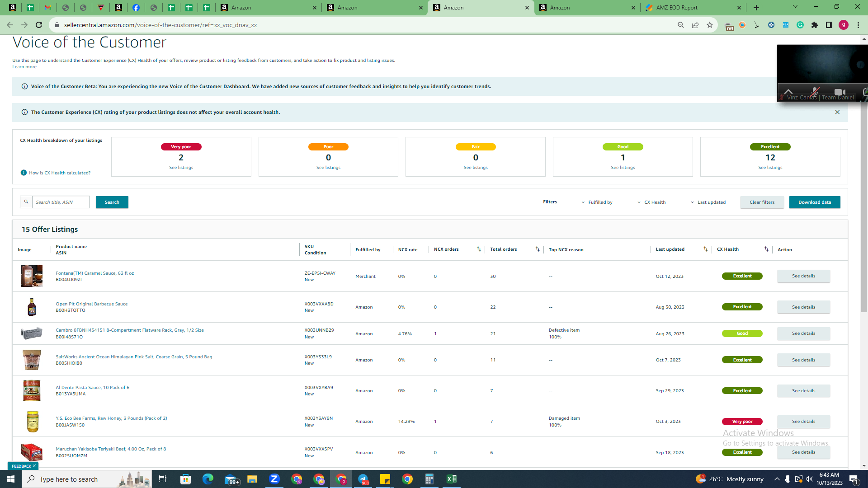This screenshot has height=488, width=868.
Task: See listings under Excellent
Action: tap(770, 167)
